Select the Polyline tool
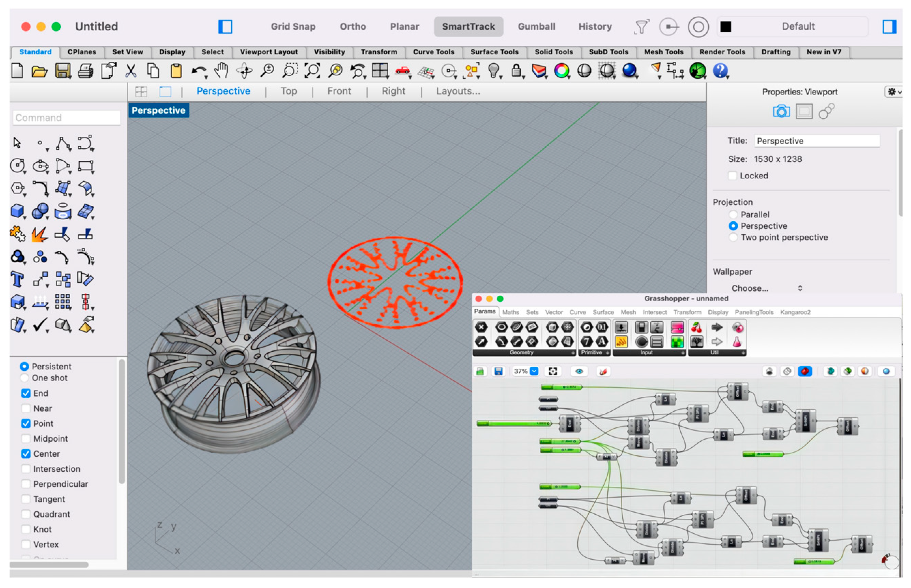Screen dimensions: 911x588 [x=63, y=144]
